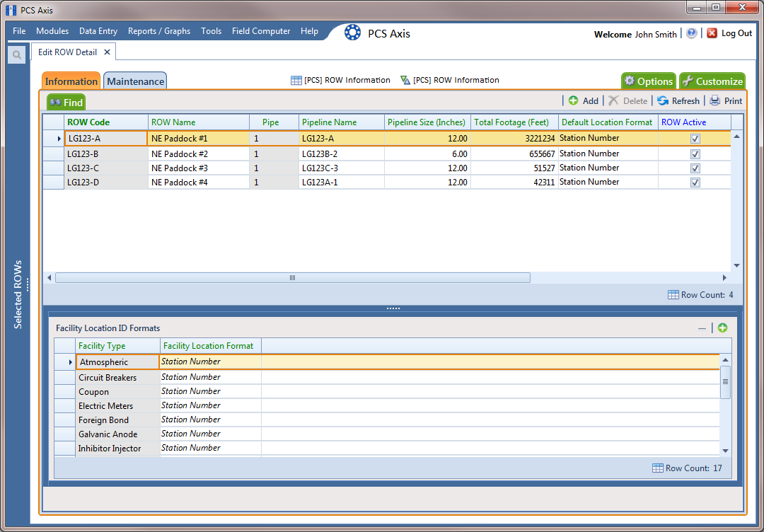
Task: Click the Print printer icon
Action: click(x=714, y=100)
